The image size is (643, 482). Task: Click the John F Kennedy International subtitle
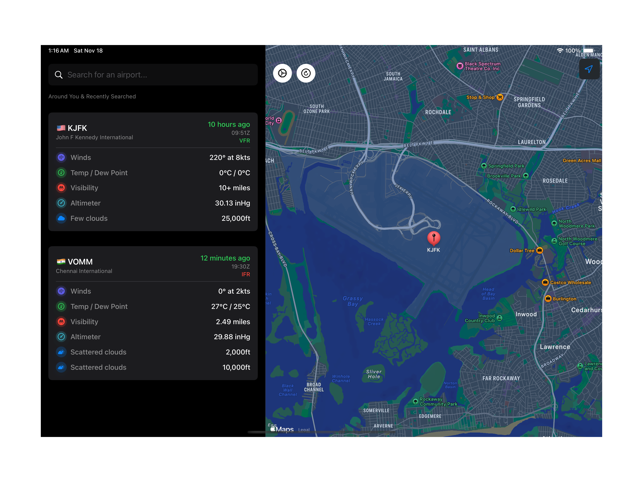click(x=94, y=137)
